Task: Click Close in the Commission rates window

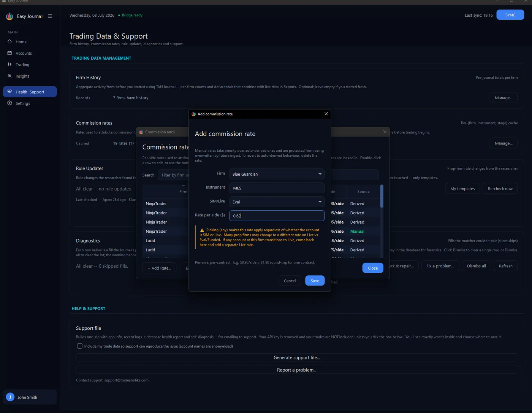Action: pos(373,268)
